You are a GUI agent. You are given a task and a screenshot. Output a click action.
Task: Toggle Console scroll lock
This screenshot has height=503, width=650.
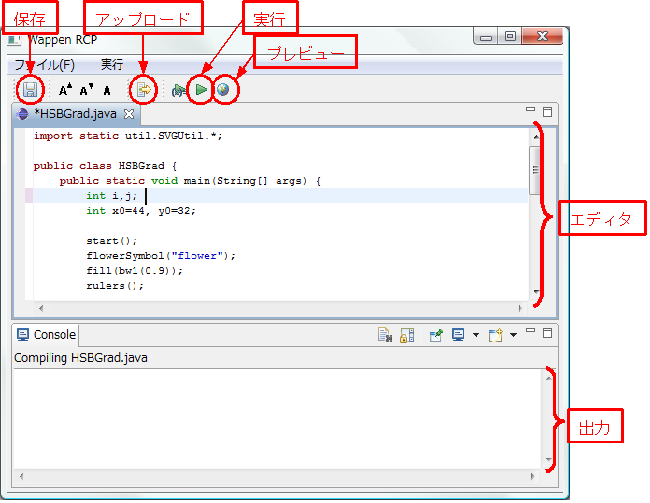pos(407,335)
